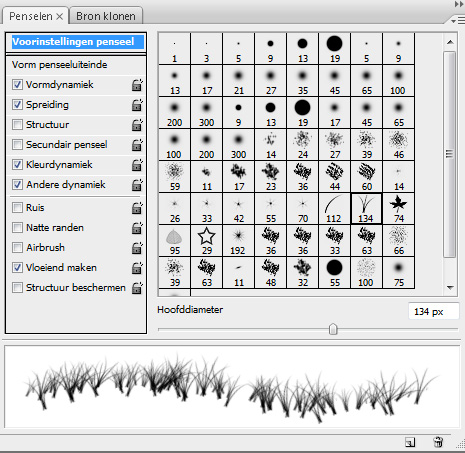This screenshot has width=465, height=453.
Task: Click the brush list scroll down arrow
Action: (x=450, y=288)
